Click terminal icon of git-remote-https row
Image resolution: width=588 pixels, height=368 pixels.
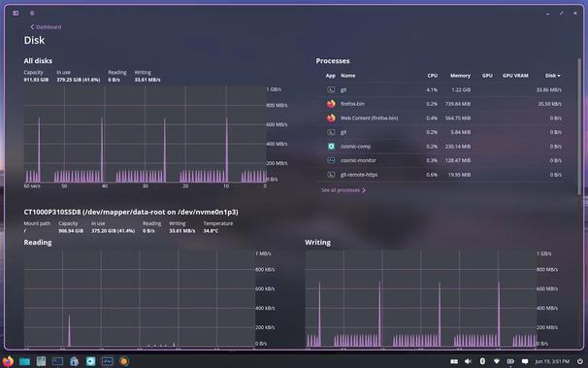tap(331, 175)
